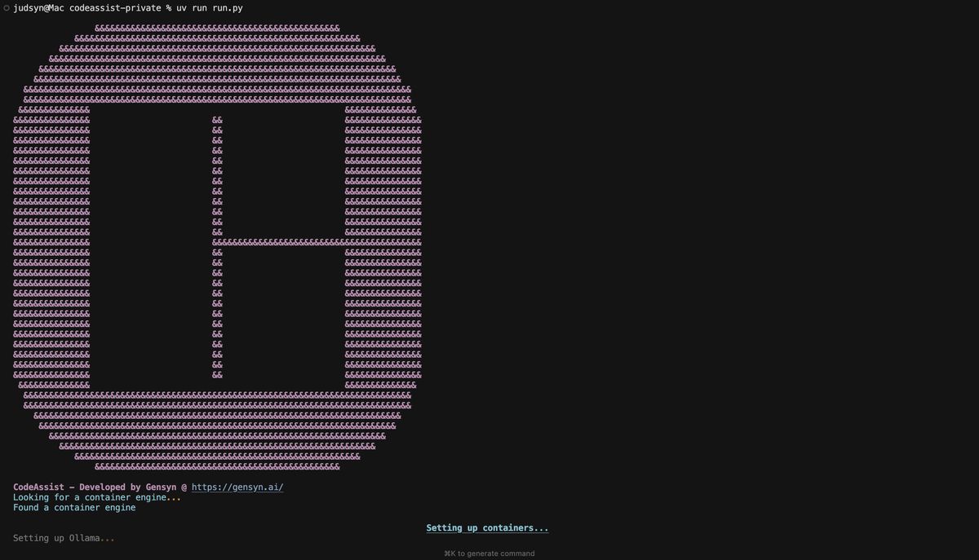The width and height of the screenshot is (979, 560).
Task: Click the command status circle icon
Action: [x=7, y=7]
